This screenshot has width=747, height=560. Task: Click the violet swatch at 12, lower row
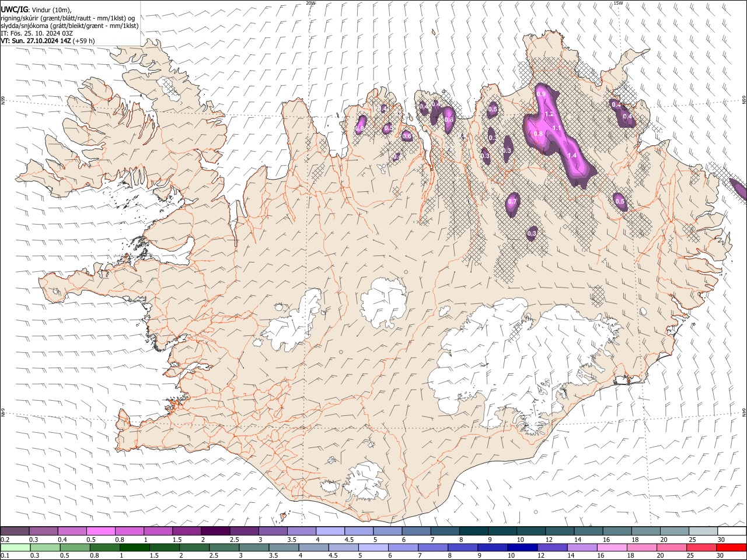click(x=551, y=547)
